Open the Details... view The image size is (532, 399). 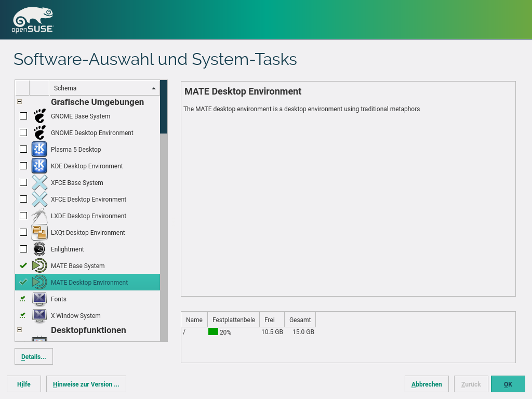tap(34, 357)
